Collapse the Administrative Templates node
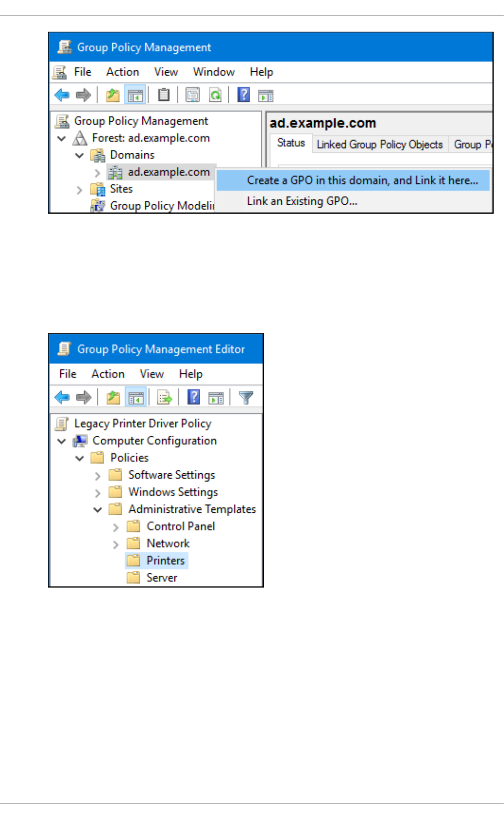This screenshot has height=819, width=504. (x=98, y=509)
